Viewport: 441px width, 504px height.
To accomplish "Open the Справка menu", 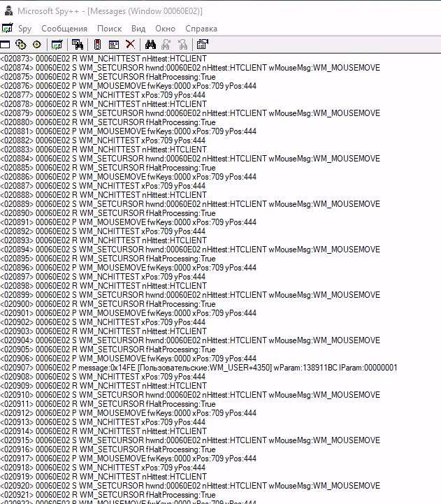I will (x=201, y=29).
